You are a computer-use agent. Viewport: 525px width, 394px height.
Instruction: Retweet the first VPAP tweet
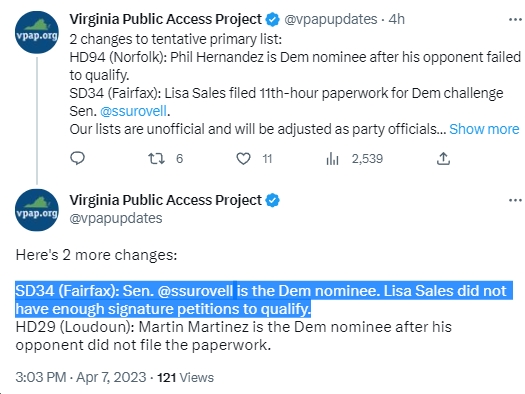(157, 158)
